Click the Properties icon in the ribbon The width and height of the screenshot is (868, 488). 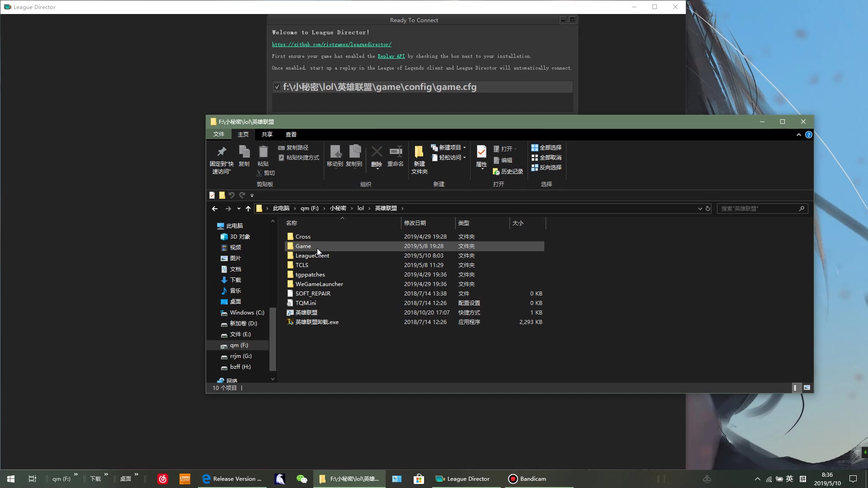(x=481, y=152)
